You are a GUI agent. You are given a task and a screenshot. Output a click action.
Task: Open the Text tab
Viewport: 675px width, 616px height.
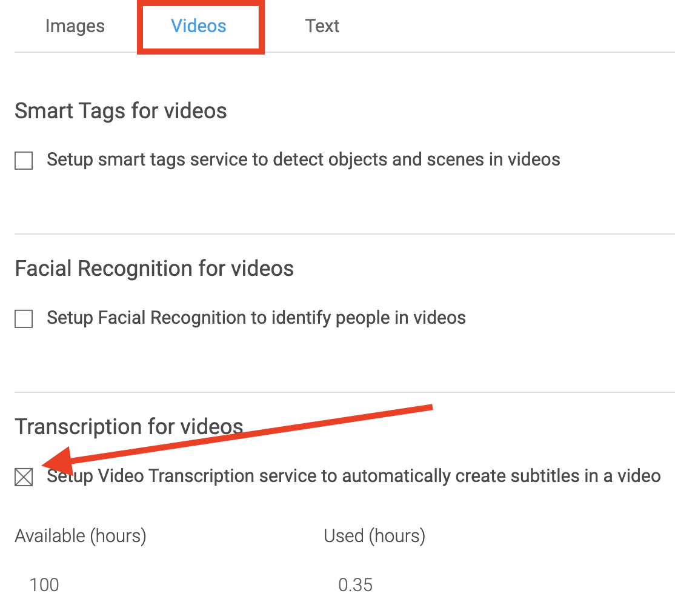click(x=322, y=26)
